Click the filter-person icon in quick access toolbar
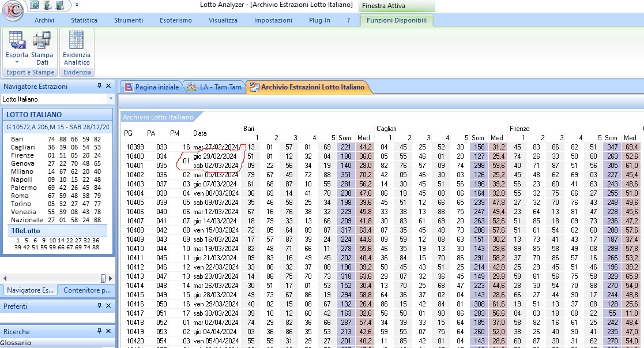 click(47, 6)
